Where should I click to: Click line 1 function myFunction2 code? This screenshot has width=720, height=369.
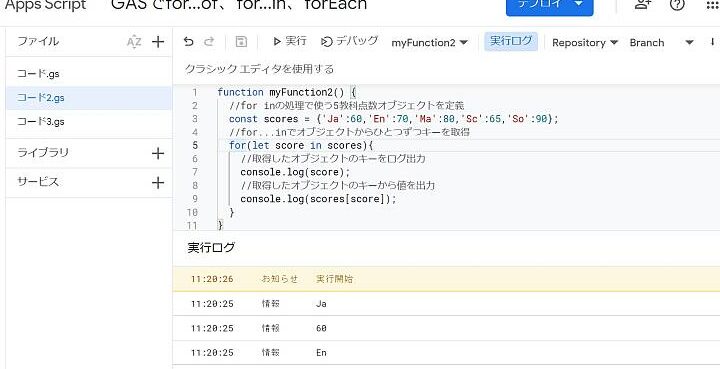[287, 92]
